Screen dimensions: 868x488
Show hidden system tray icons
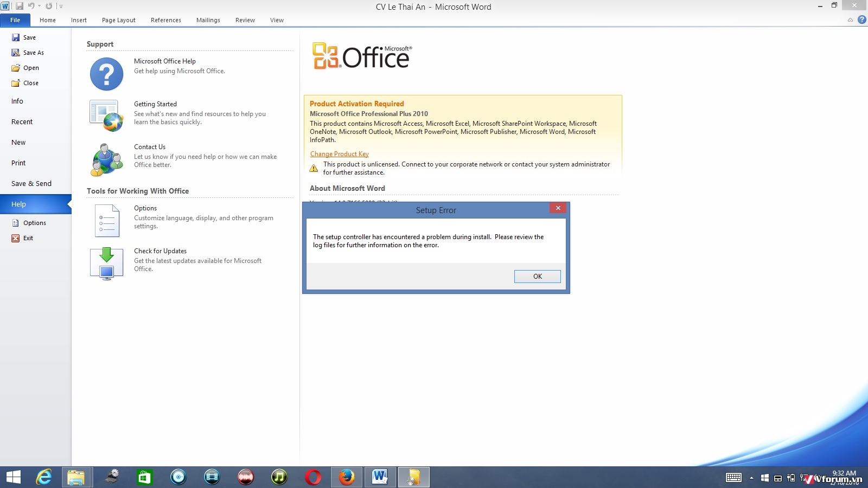(751, 478)
